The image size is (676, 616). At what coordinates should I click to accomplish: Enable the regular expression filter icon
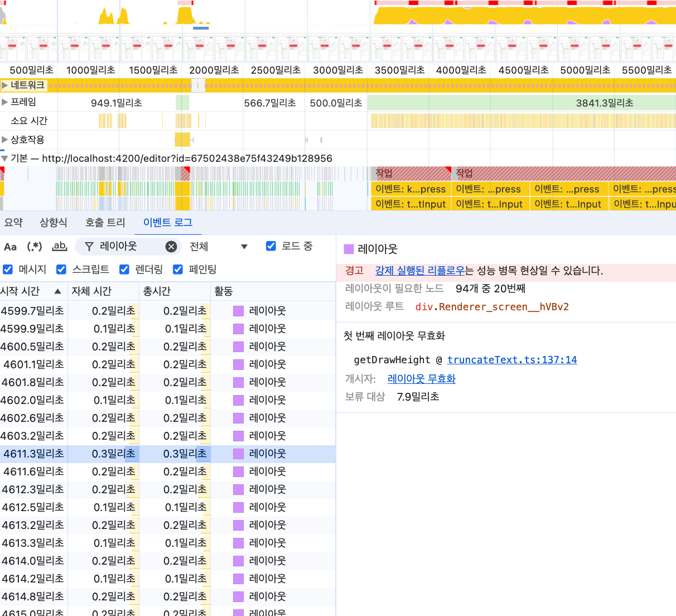pyautogui.click(x=35, y=247)
